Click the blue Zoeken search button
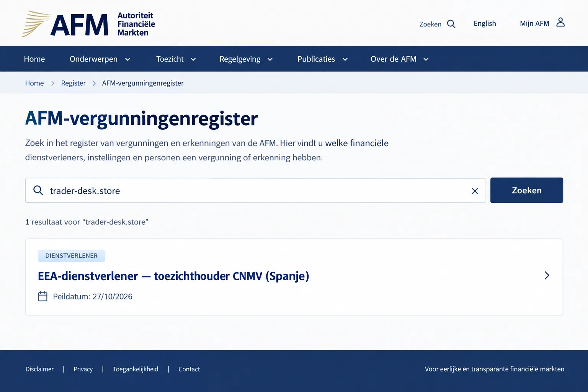Screen dimensions: 588x392 coord(527,190)
